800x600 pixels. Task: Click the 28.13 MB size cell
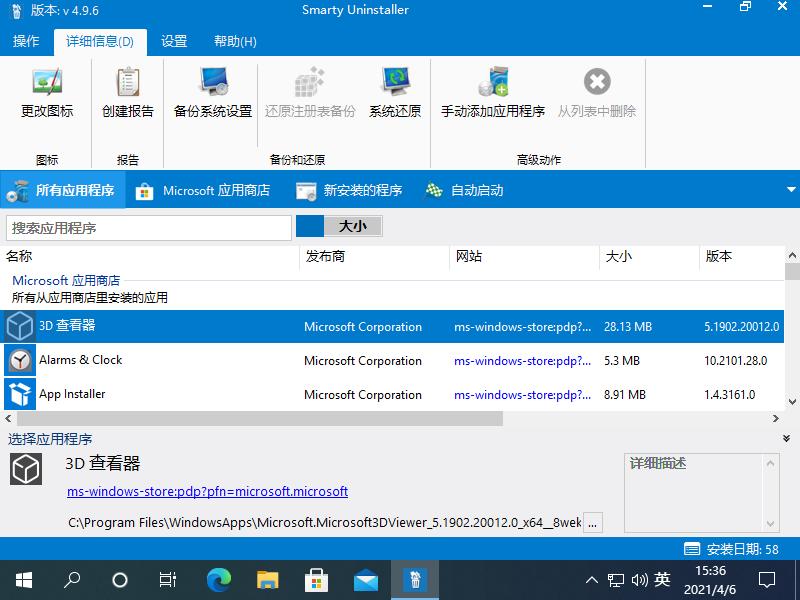[x=628, y=327]
